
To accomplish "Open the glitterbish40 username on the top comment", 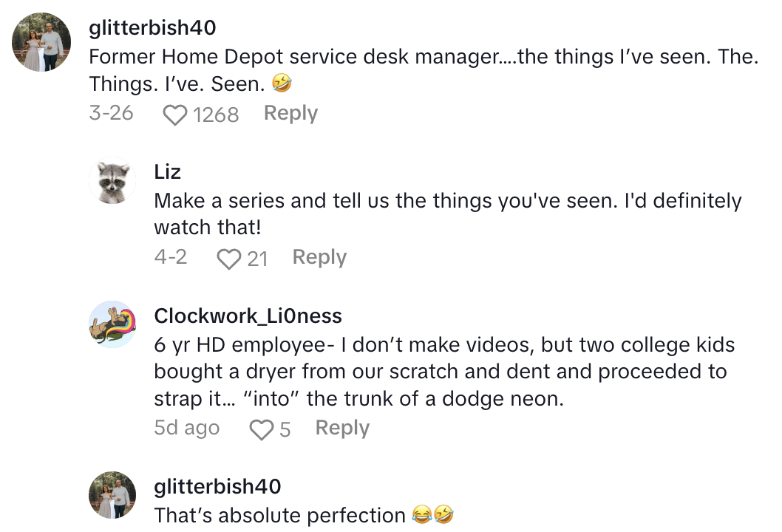I will tap(152, 28).
